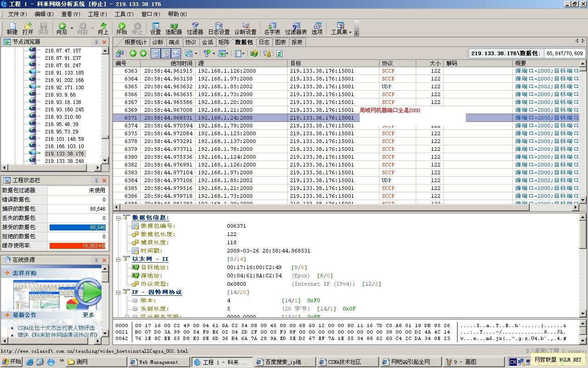Click the CSNA论坛十大杰出代表人物评选 link

(x=56, y=328)
